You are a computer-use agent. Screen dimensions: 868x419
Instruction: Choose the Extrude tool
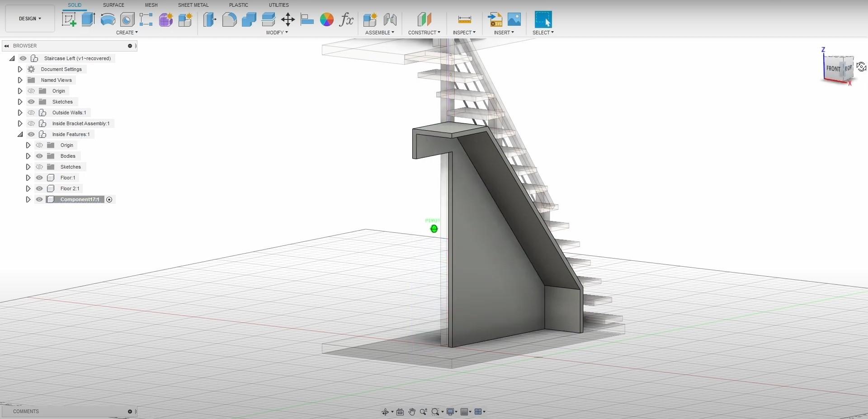pyautogui.click(x=88, y=19)
